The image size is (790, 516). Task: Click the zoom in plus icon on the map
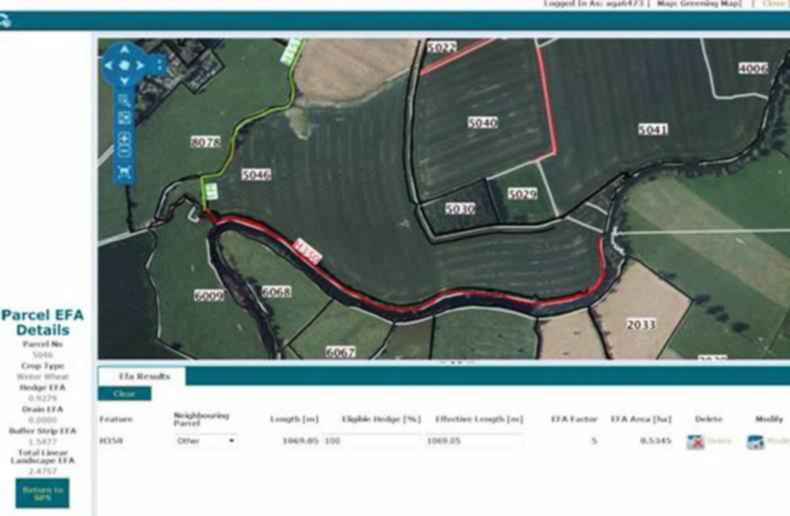[x=124, y=137]
